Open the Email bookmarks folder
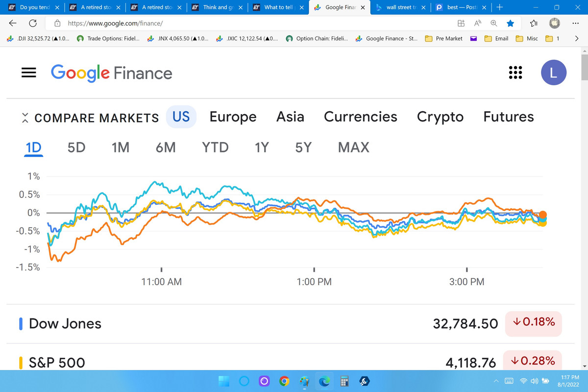Image resolution: width=588 pixels, height=392 pixels. [x=496, y=38]
